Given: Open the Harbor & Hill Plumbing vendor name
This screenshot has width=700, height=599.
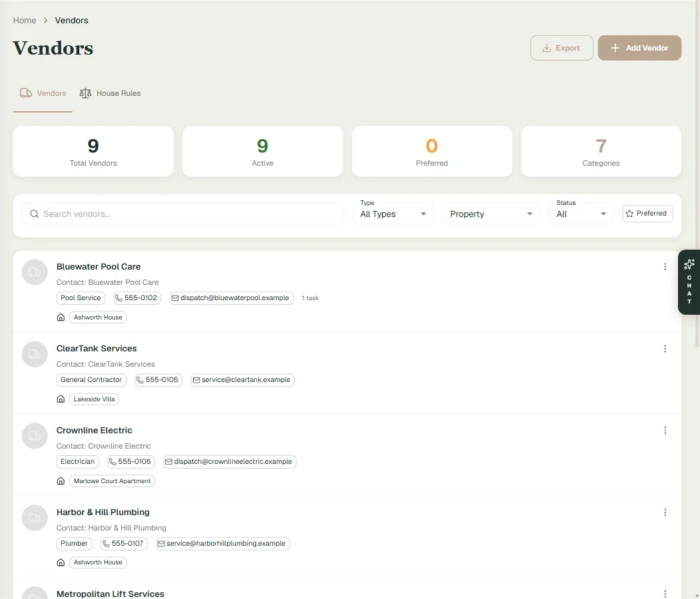Looking at the screenshot, I should pos(102,512).
